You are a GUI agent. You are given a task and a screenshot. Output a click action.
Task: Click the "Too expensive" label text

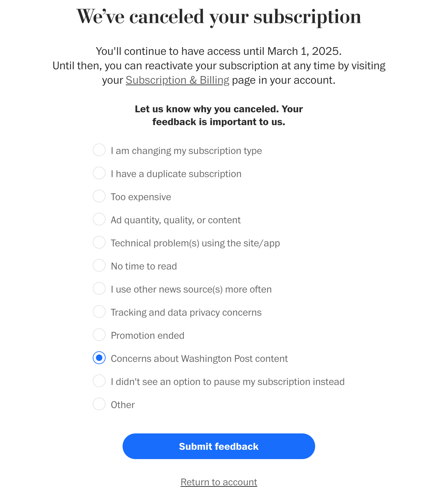click(141, 197)
